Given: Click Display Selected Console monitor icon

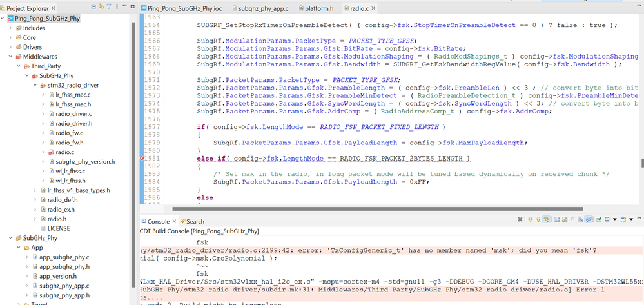Looking at the screenshot, I should (x=607, y=219).
